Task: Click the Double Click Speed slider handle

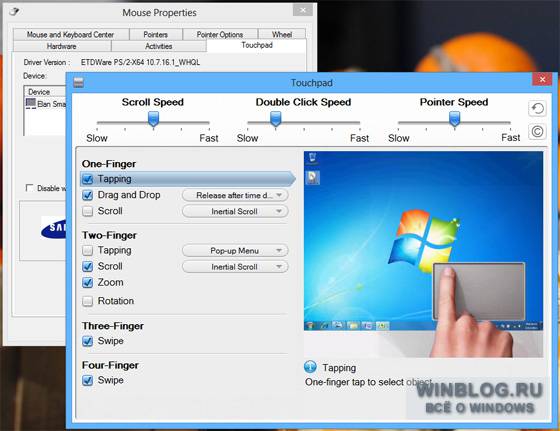Action: click(x=275, y=119)
